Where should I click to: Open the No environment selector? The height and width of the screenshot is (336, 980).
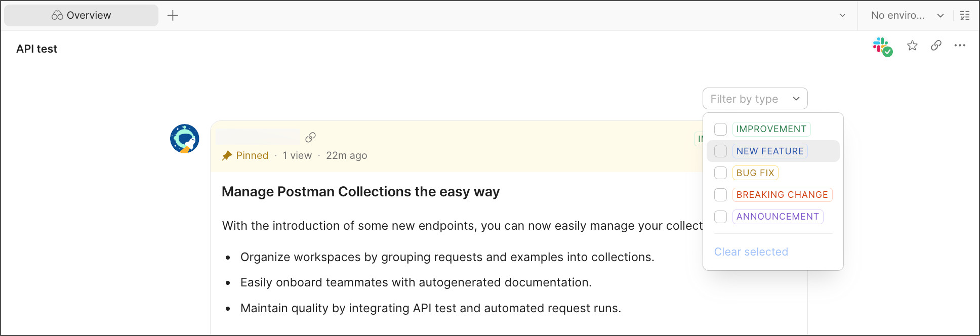tap(907, 16)
